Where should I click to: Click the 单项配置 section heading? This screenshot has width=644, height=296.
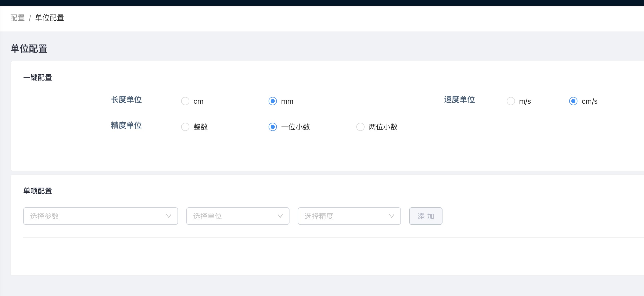[38, 191]
